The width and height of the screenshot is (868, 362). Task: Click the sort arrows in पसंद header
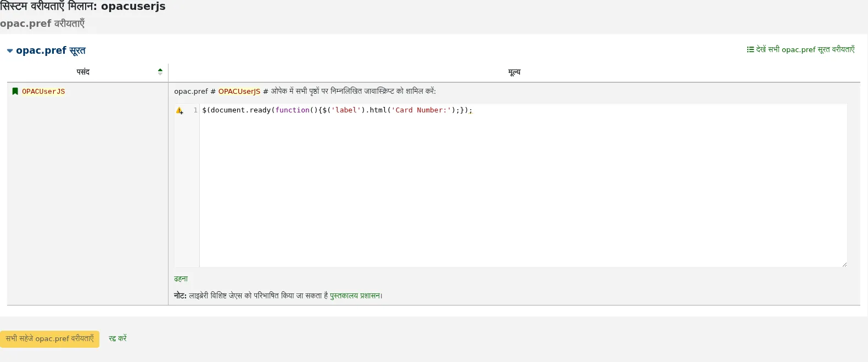tap(160, 72)
